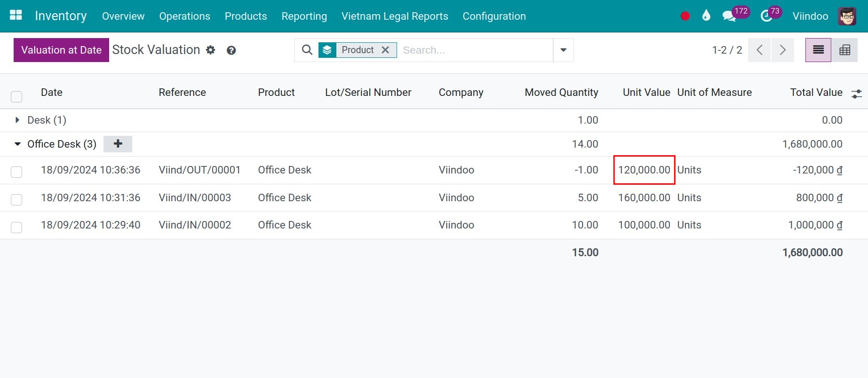Switch to list view
This screenshot has width=868, height=378.
pyautogui.click(x=818, y=50)
